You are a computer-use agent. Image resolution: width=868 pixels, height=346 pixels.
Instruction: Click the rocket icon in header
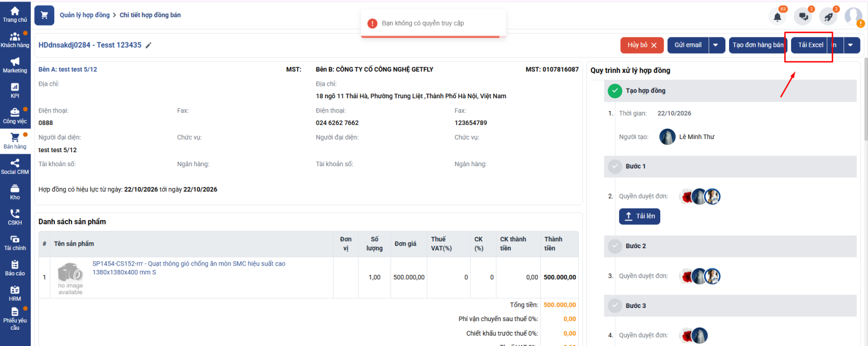828,16
